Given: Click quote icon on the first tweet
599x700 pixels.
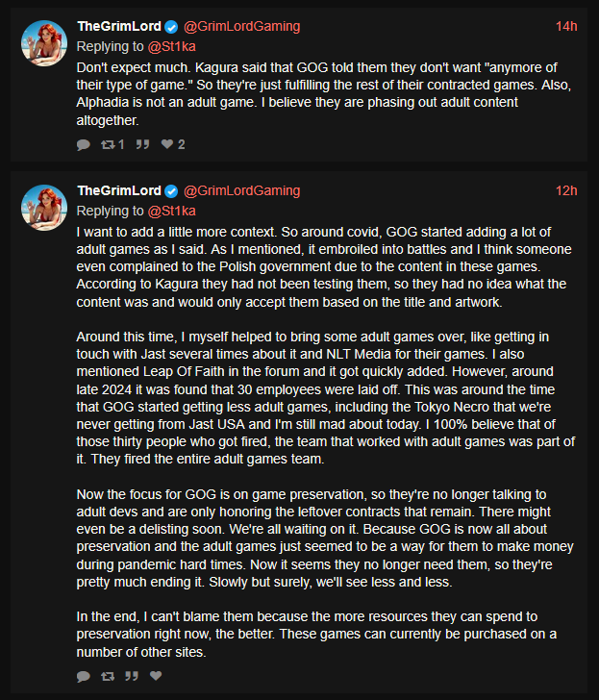Looking at the screenshot, I should coord(142,144).
